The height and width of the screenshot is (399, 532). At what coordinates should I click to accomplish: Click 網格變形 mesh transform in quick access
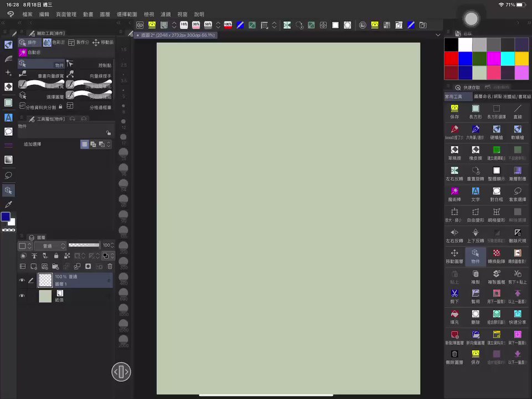click(497, 215)
